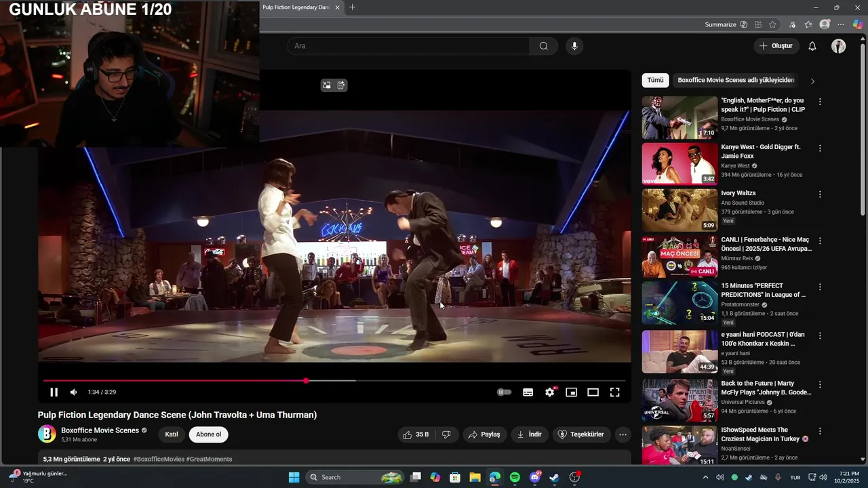
Task: Pause the video with the pause button
Action: click(x=54, y=392)
